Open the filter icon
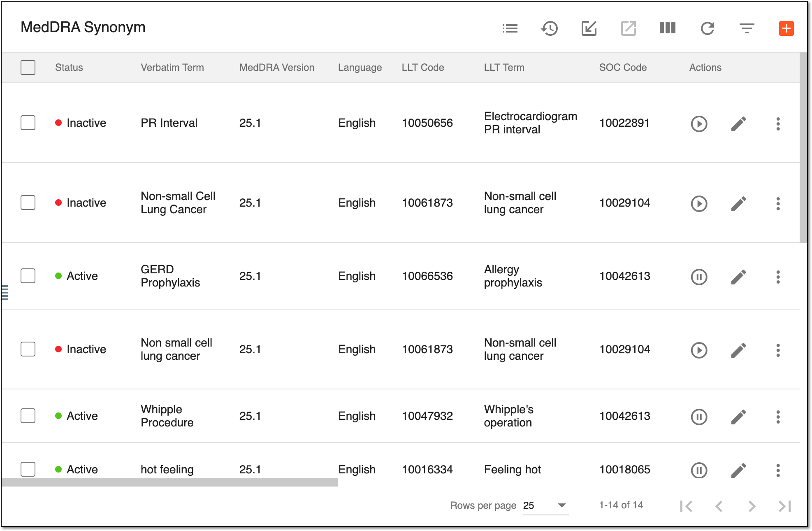 (747, 28)
